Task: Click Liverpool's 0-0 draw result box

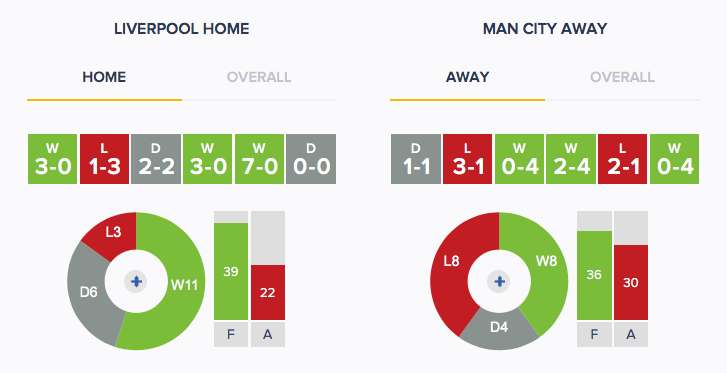Action: coord(311,159)
